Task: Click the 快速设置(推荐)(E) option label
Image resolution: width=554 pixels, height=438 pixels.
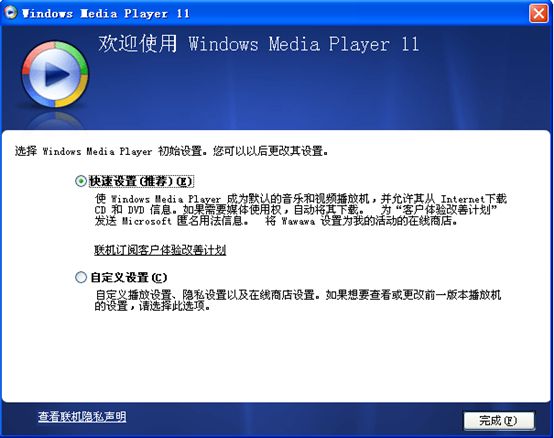Action: pos(141,181)
